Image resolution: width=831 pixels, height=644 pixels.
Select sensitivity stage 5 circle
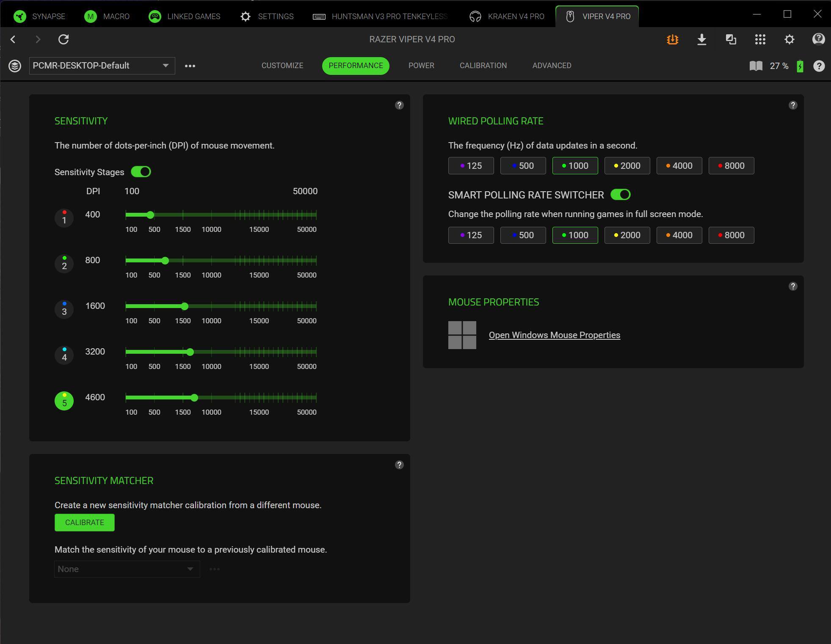[64, 401]
